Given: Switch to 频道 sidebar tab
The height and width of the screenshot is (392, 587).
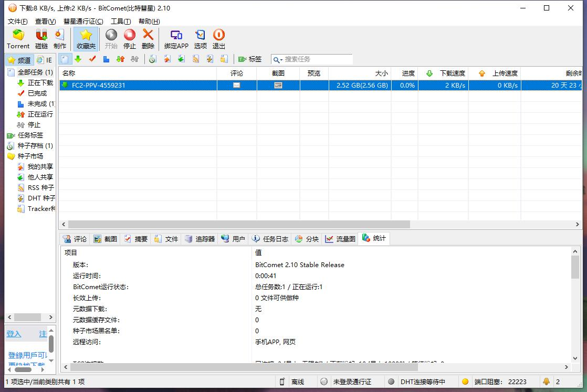Looking at the screenshot, I should coord(19,60).
